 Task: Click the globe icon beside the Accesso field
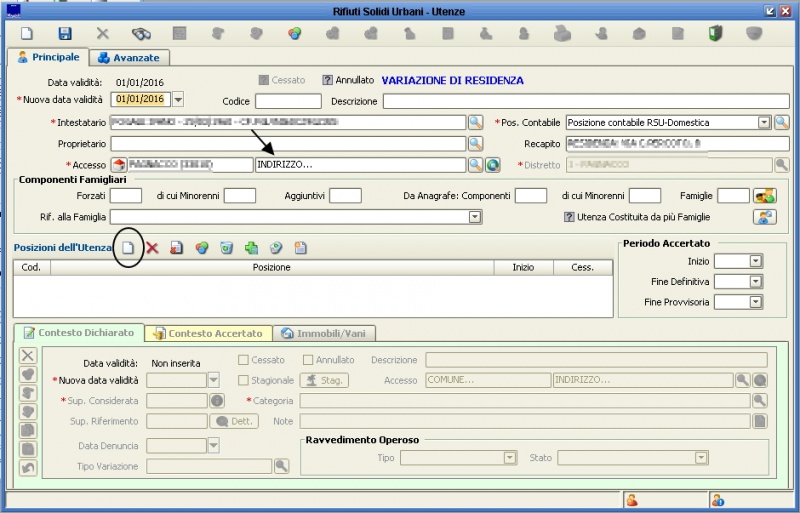tap(492, 165)
